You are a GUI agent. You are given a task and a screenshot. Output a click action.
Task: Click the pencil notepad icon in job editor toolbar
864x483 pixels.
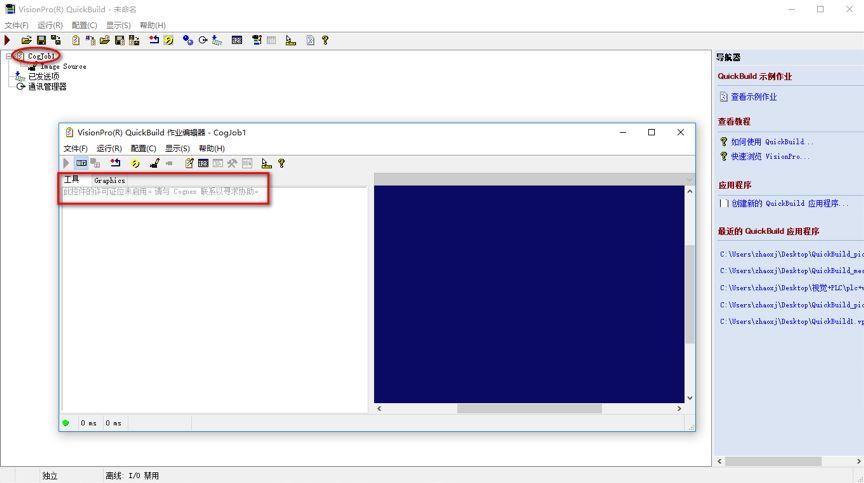(189, 164)
